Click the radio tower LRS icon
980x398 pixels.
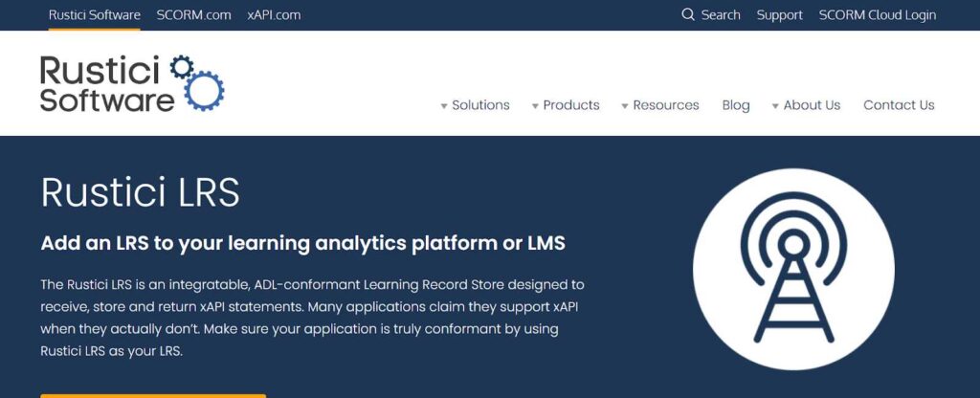pos(793,269)
